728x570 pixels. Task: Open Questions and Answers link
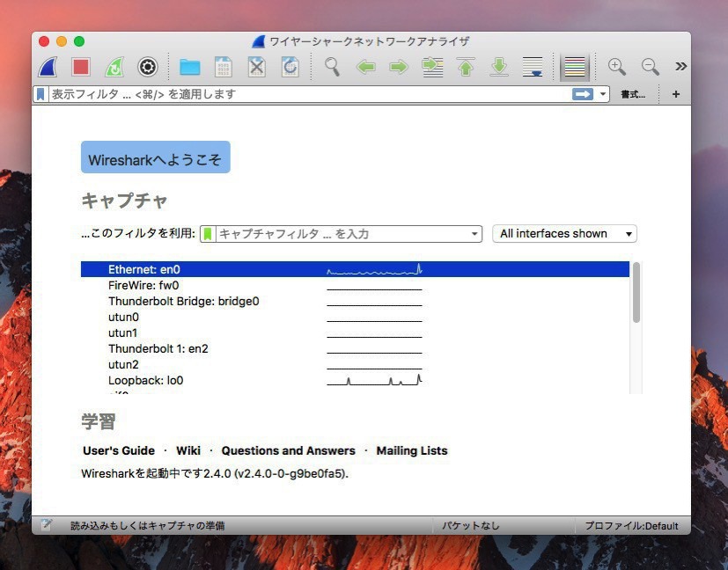(289, 450)
